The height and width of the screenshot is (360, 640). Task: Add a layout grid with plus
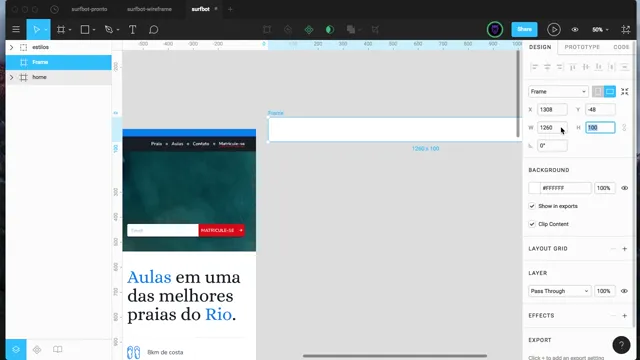[x=624, y=249]
